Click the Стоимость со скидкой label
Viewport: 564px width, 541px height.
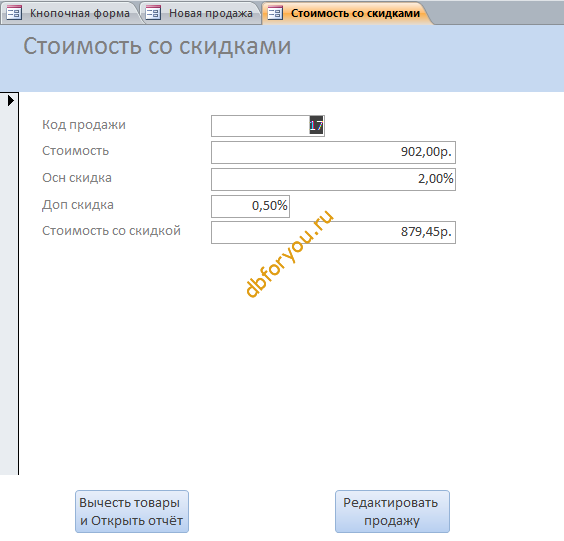(111, 231)
